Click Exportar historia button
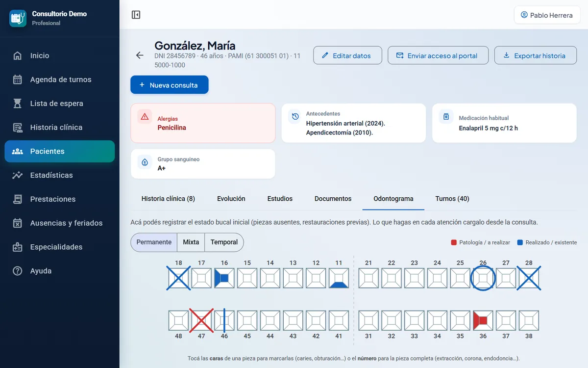This screenshot has height=368, width=588. point(535,55)
